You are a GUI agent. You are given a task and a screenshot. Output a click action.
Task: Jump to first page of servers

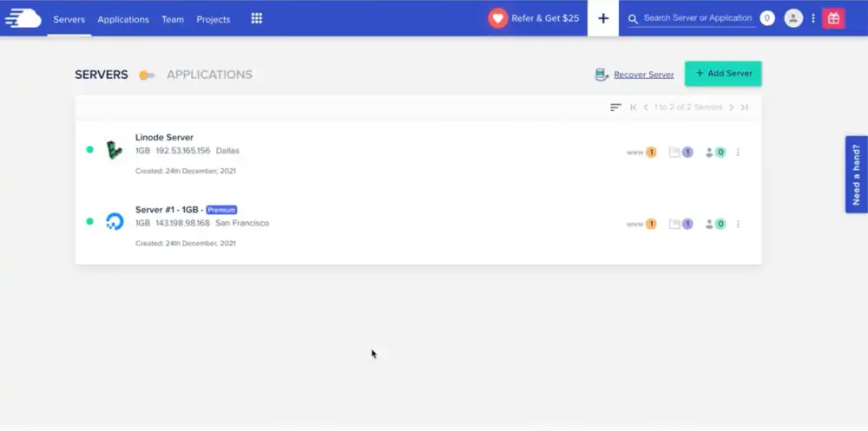tap(634, 108)
